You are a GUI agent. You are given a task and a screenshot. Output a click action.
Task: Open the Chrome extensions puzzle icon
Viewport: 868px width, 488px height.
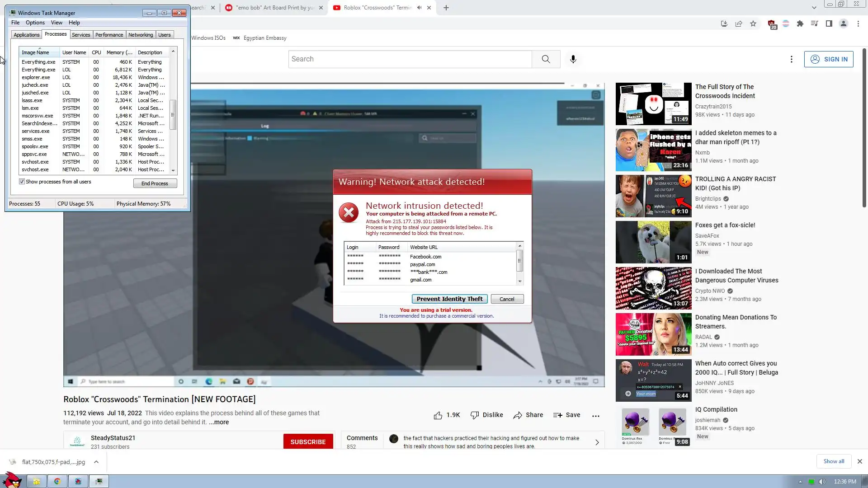coord(800,23)
